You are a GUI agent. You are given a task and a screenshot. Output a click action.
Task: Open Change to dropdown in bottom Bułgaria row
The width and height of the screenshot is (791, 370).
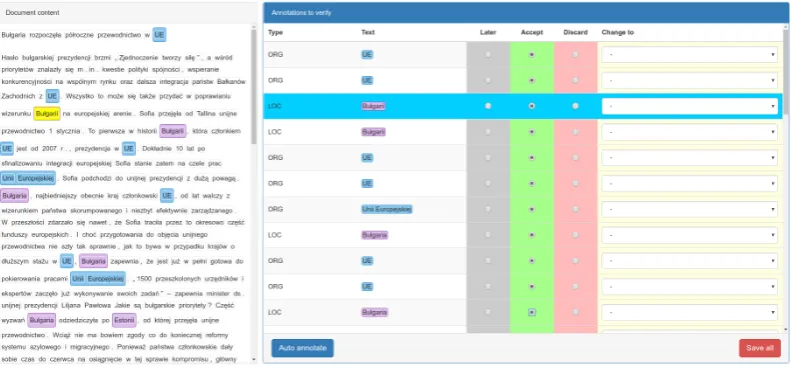(x=690, y=312)
